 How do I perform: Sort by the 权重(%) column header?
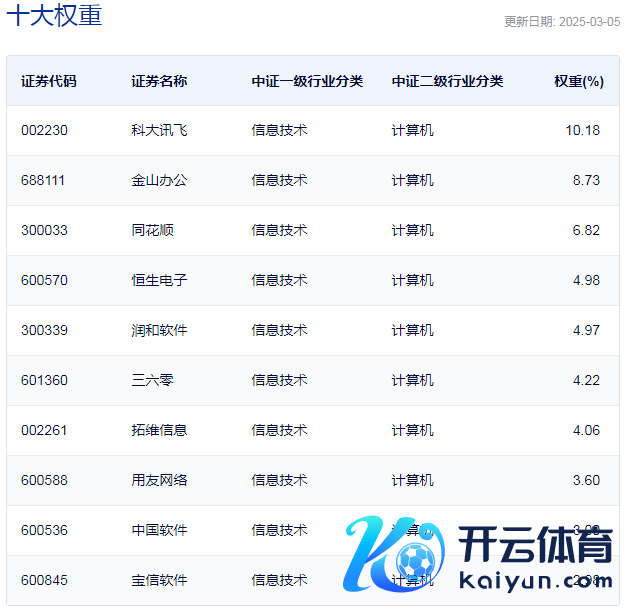click(x=578, y=81)
